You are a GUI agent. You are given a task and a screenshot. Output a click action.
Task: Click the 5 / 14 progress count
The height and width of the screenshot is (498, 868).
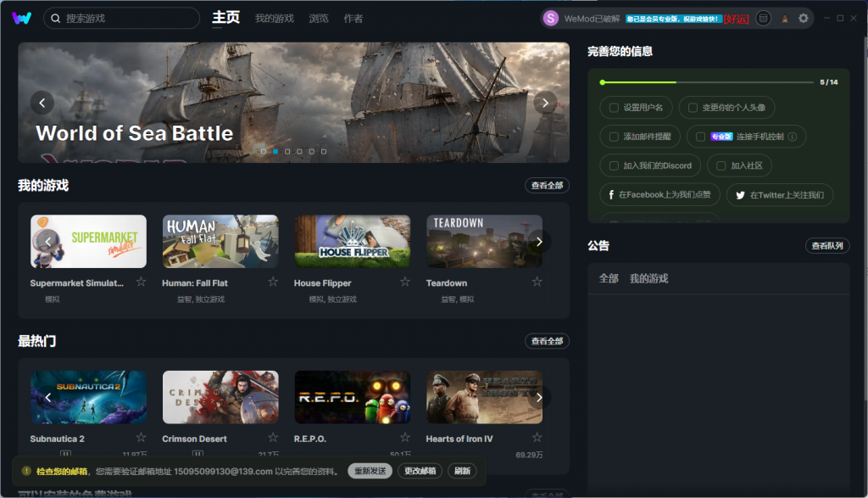point(829,82)
